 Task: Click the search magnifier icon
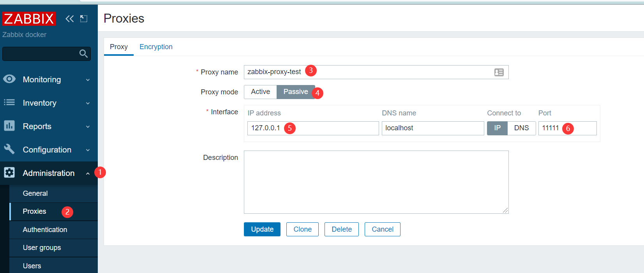click(x=83, y=53)
